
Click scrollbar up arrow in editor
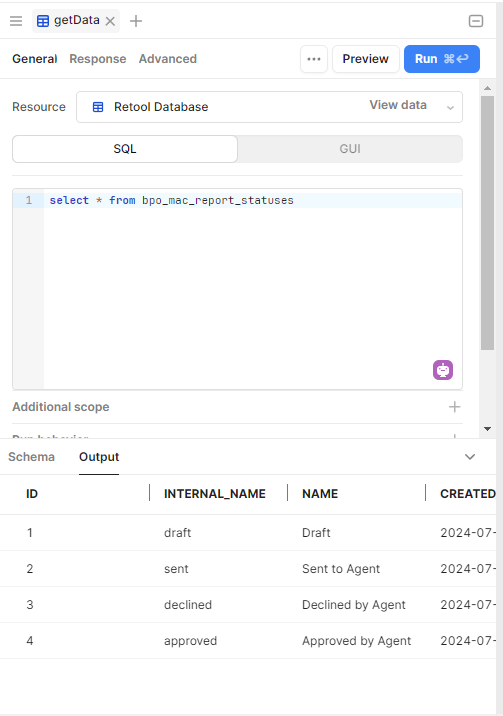(487, 88)
